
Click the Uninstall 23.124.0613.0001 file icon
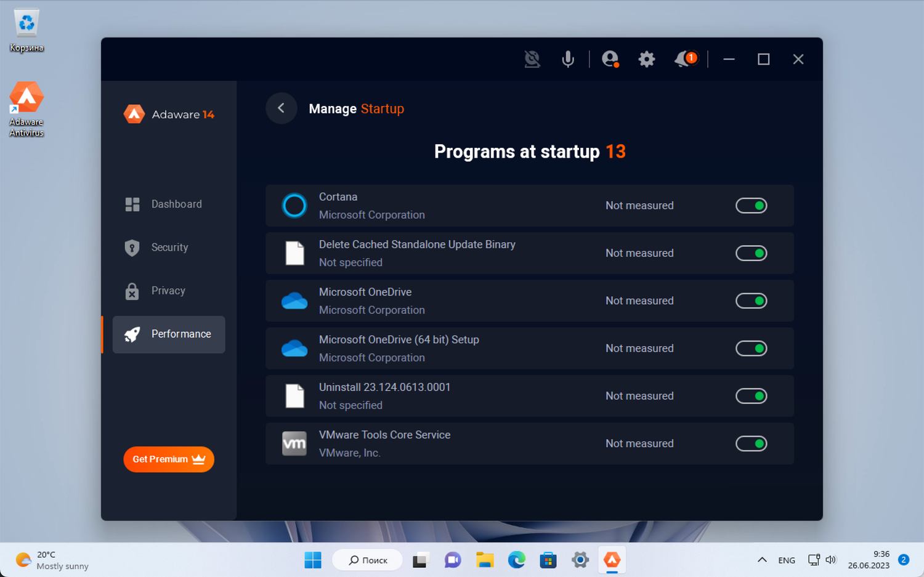tap(294, 396)
